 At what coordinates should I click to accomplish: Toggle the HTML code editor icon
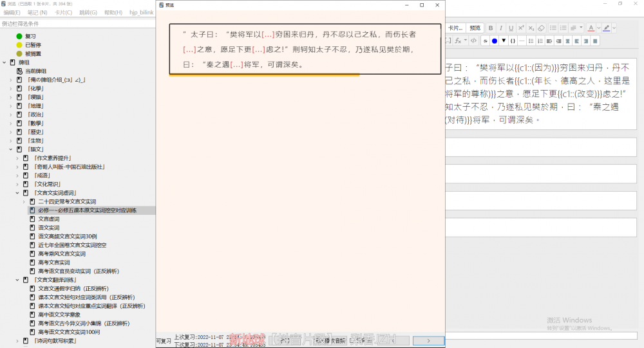point(473,41)
